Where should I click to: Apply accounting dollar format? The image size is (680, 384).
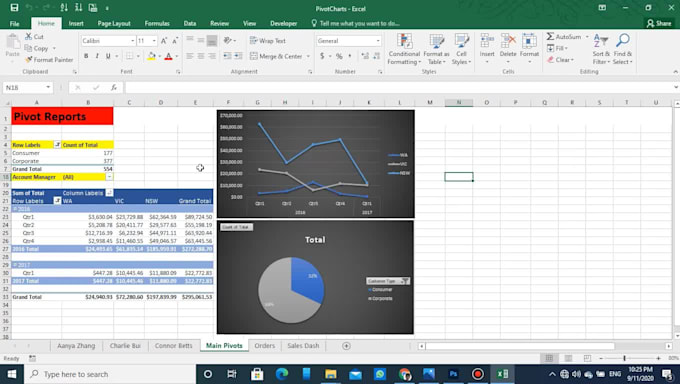322,56
